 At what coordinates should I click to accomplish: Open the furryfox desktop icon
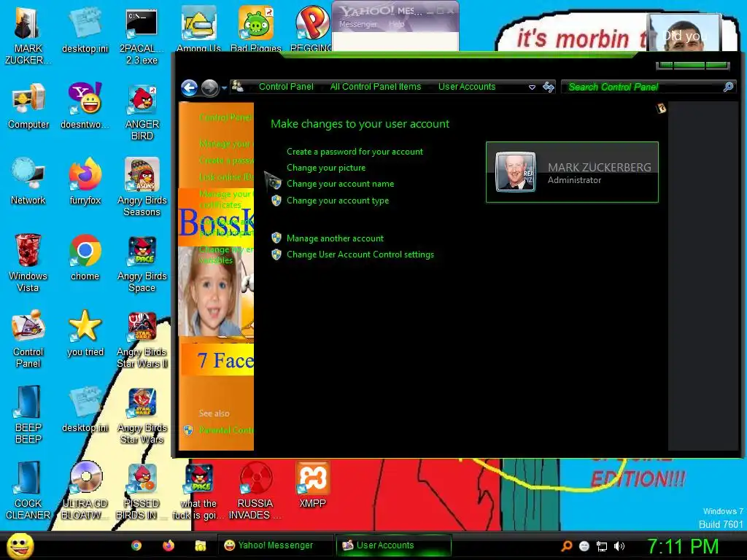85,182
